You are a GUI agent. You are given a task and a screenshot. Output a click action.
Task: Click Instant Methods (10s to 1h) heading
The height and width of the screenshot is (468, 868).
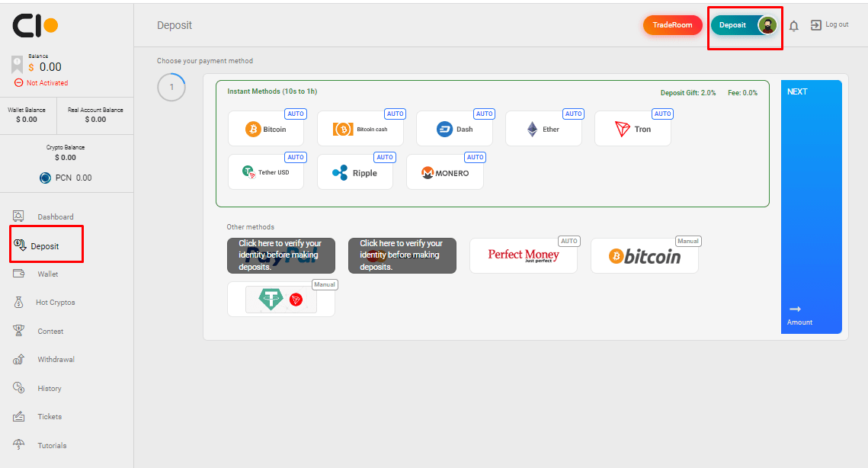pyautogui.click(x=272, y=91)
